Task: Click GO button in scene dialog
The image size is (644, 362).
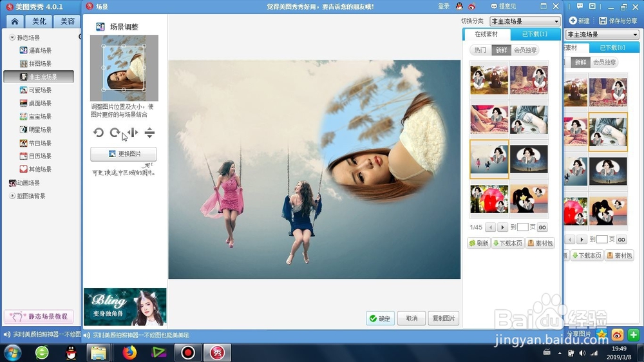Action: click(x=542, y=227)
